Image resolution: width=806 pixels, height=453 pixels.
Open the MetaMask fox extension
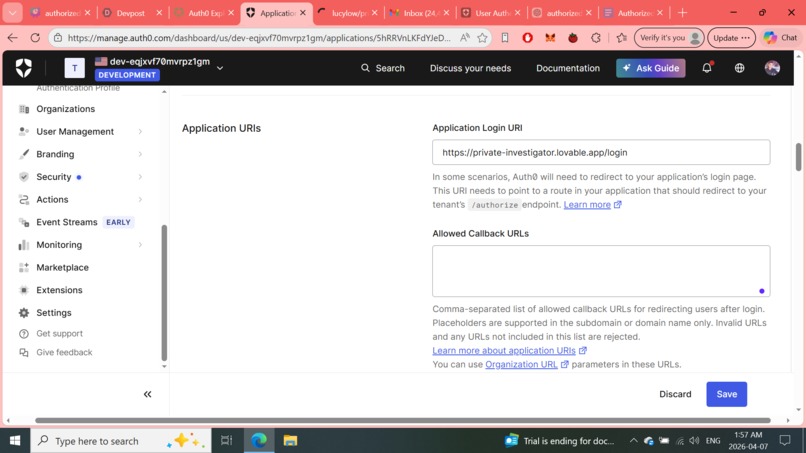550,38
